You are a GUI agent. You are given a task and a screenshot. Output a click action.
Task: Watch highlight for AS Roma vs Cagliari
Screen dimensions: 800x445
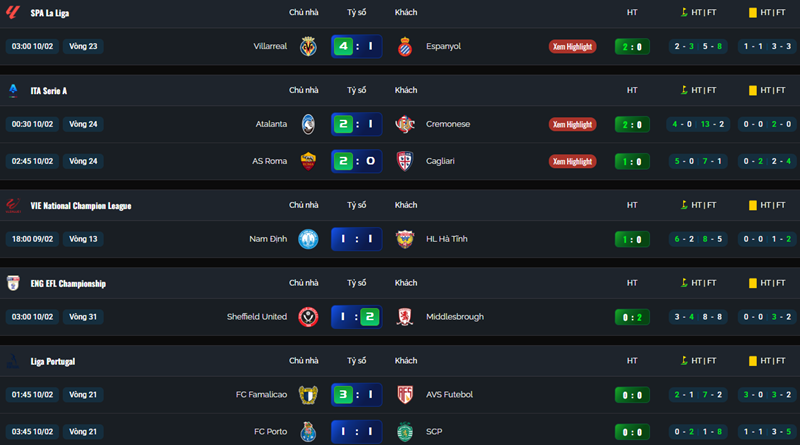point(572,161)
